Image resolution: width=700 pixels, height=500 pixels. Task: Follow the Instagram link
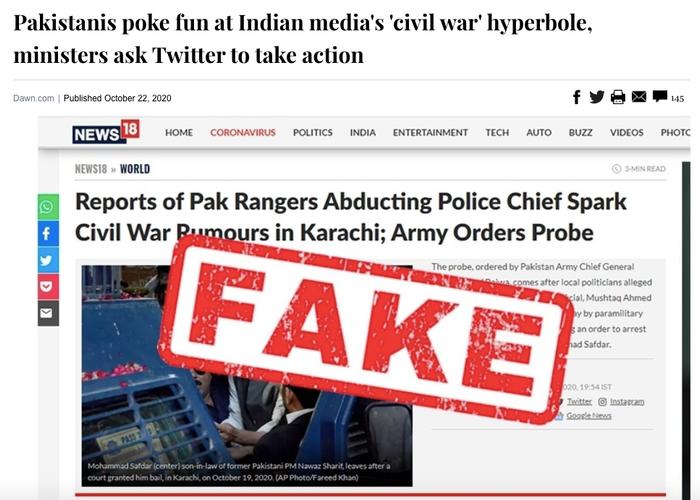click(x=627, y=402)
